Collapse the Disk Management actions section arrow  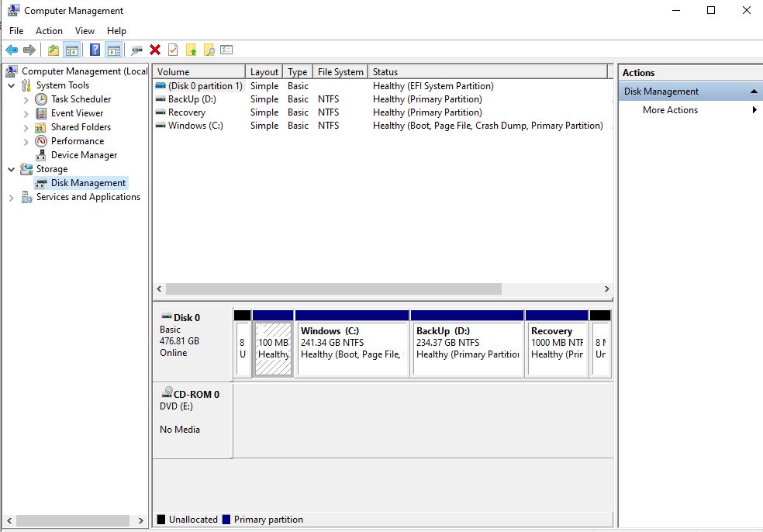coord(754,92)
